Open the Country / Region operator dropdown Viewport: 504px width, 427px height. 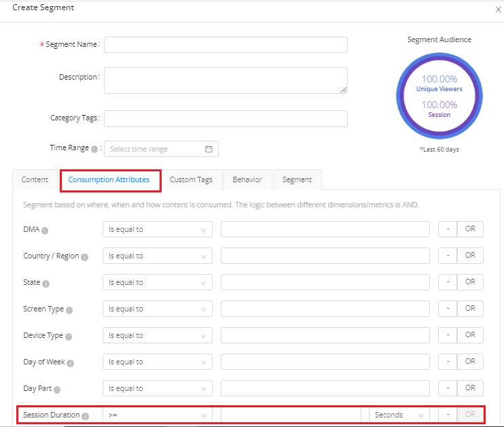tap(158, 256)
